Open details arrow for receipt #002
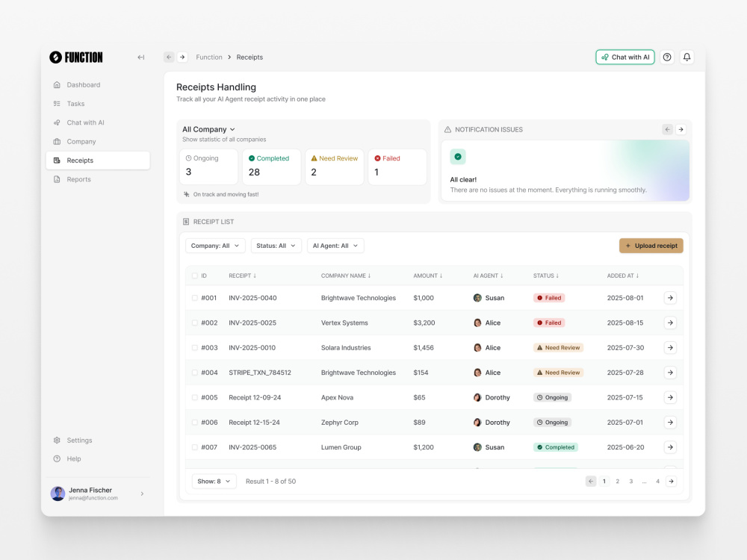747x560 pixels. click(670, 323)
